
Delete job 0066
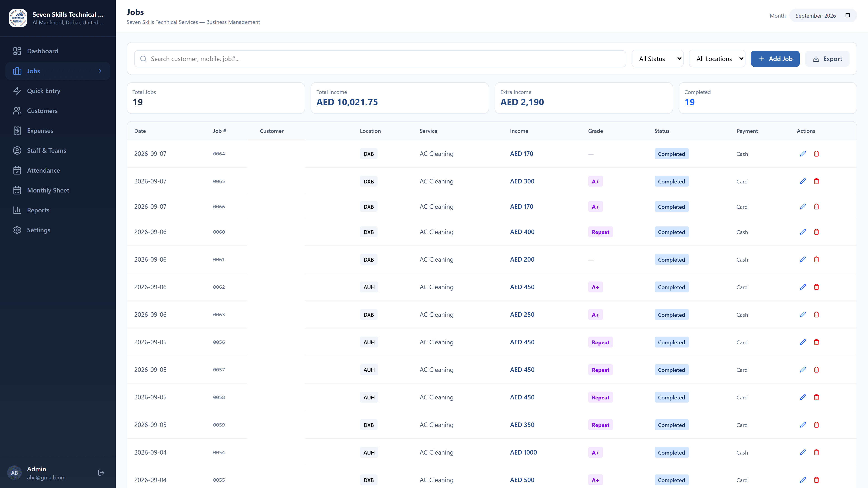coord(816,206)
